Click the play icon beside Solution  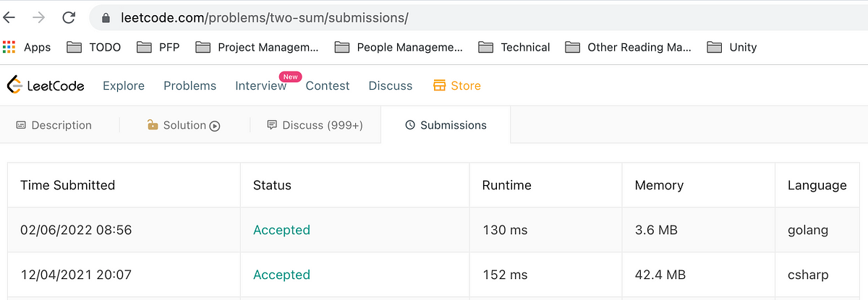pos(215,126)
